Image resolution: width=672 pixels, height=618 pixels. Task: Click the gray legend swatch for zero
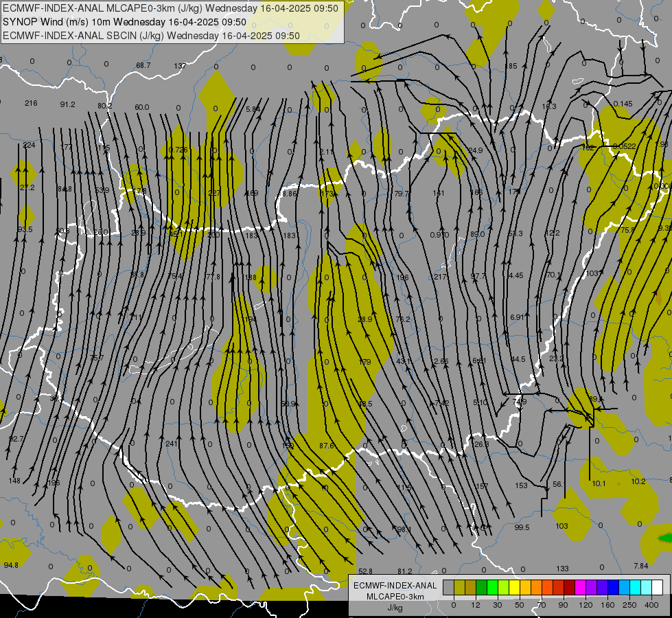point(448,588)
